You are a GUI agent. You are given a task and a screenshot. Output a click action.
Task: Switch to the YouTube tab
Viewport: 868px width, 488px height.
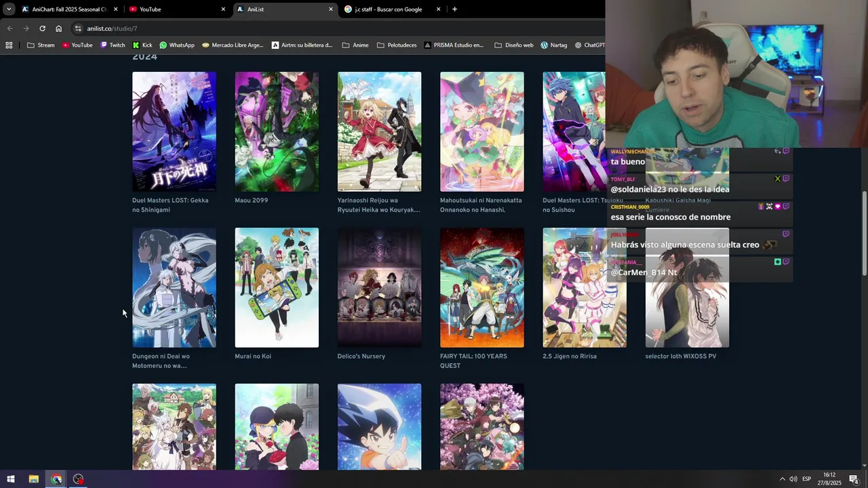[x=177, y=9]
